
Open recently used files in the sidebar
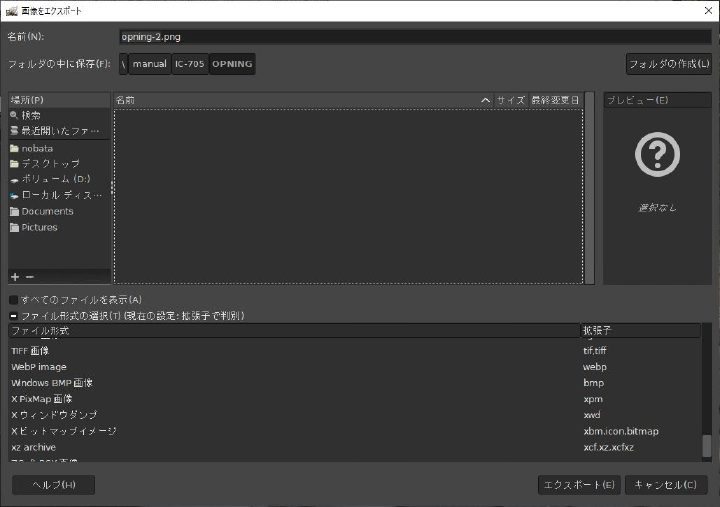pyautogui.click(x=59, y=131)
